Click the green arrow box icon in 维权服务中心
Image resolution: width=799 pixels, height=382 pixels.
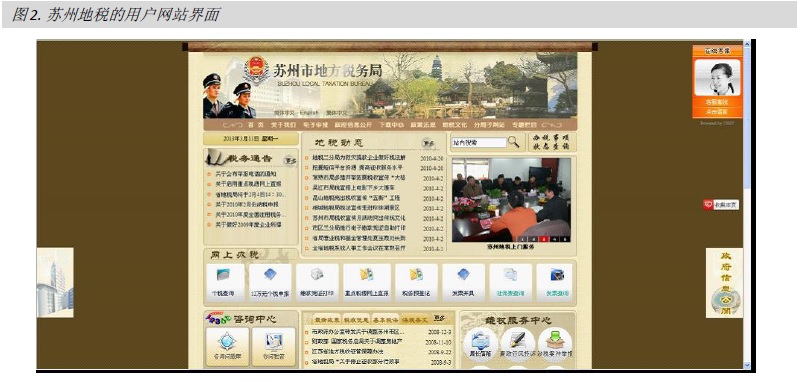coord(555,341)
